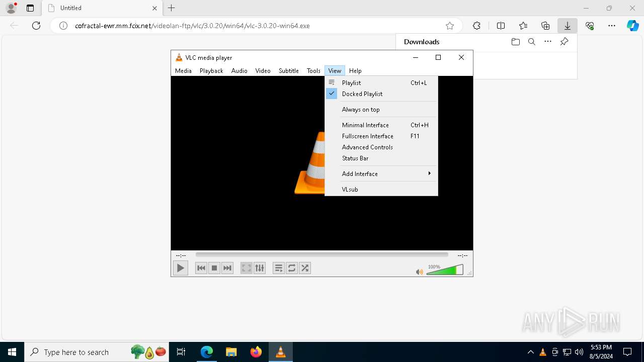Screen dimensions: 644x362
Task: Open VLsub from View menu
Action: [381, 190]
